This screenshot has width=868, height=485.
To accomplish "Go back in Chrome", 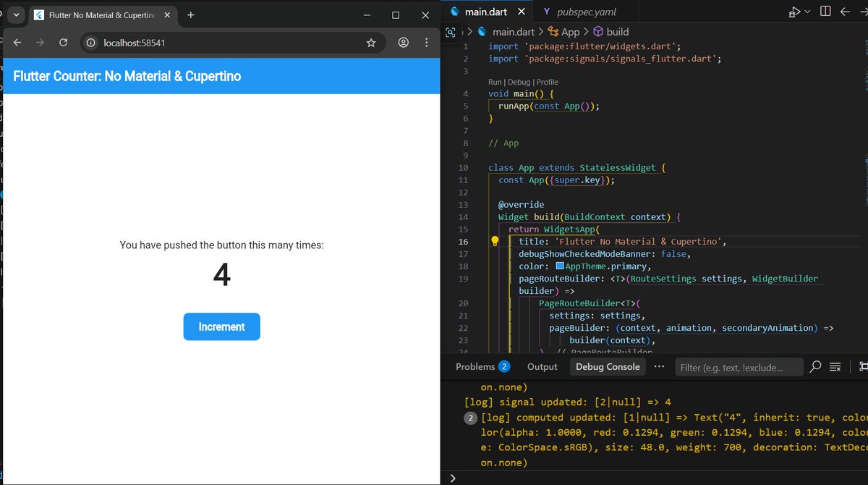I will [x=17, y=43].
